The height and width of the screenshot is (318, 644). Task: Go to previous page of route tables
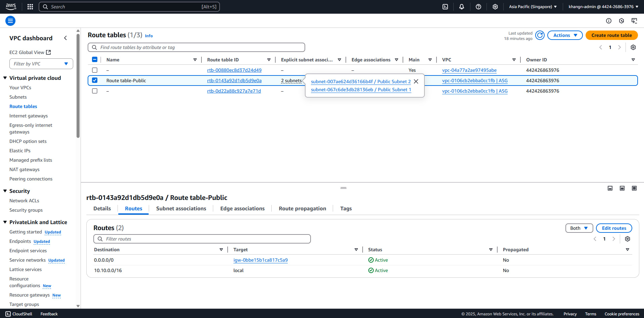pyautogui.click(x=601, y=47)
